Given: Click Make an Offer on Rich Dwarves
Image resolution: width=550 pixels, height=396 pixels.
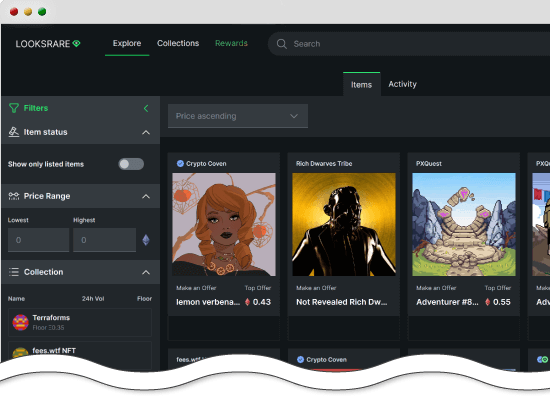Looking at the screenshot, I should point(316,288).
